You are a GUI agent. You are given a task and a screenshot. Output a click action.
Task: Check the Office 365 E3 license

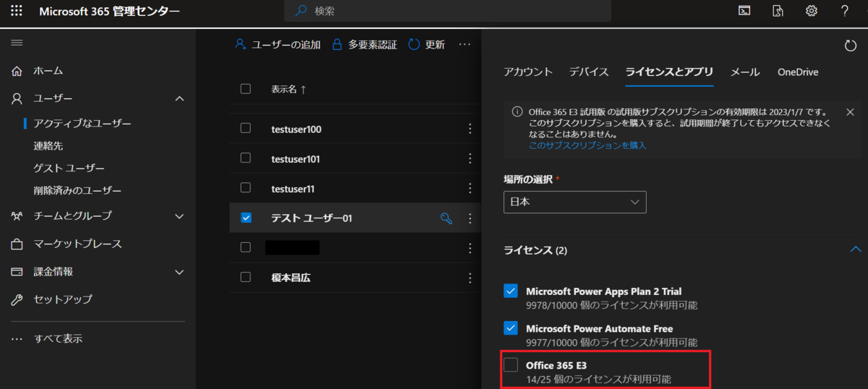click(x=511, y=365)
